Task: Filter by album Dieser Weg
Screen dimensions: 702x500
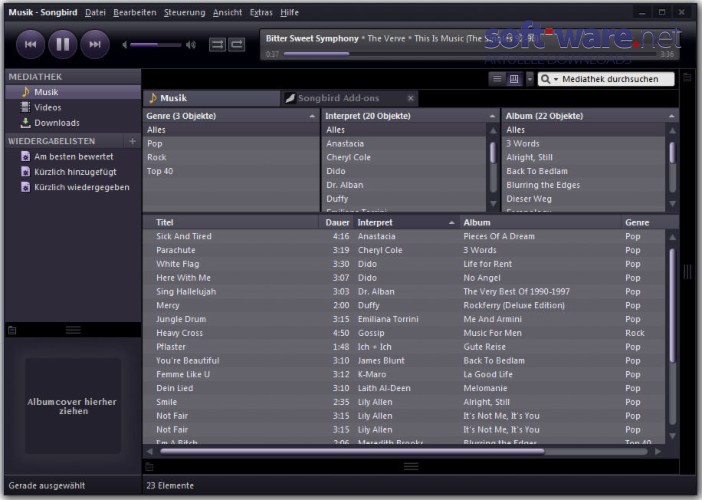Action: (x=584, y=199)
